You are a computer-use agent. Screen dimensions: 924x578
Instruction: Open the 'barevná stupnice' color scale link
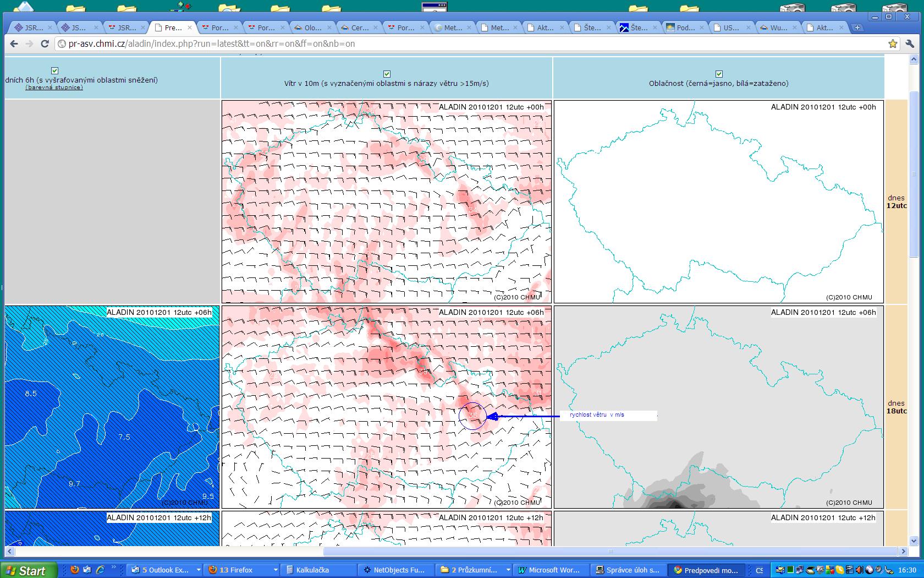pyautogui.click(x=54, y=87)
